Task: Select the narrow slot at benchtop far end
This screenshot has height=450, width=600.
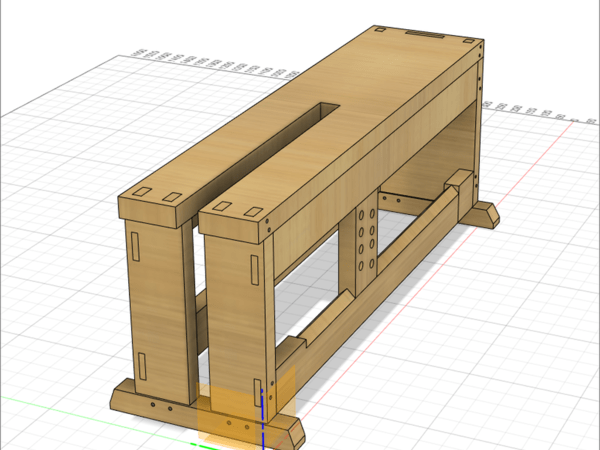Action: pos(427,36)
